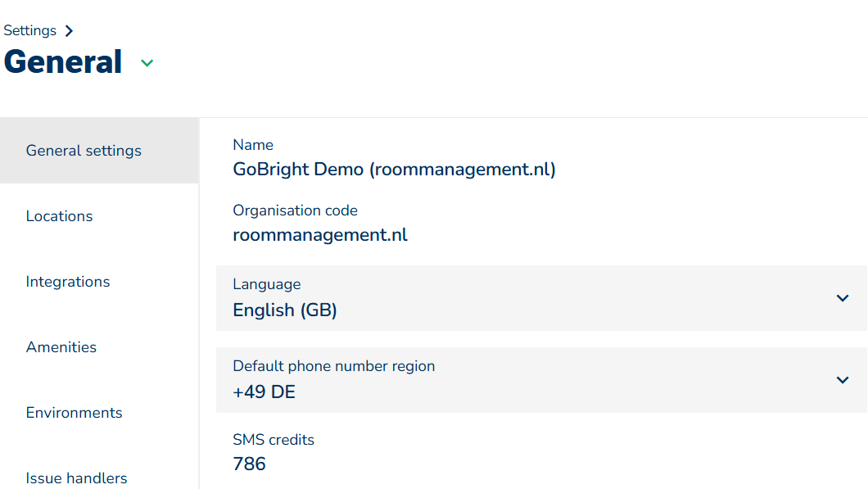Click the General page heading
Image resolution: width=868 pixels, height=489 pixels.
(x=63, y=62)
